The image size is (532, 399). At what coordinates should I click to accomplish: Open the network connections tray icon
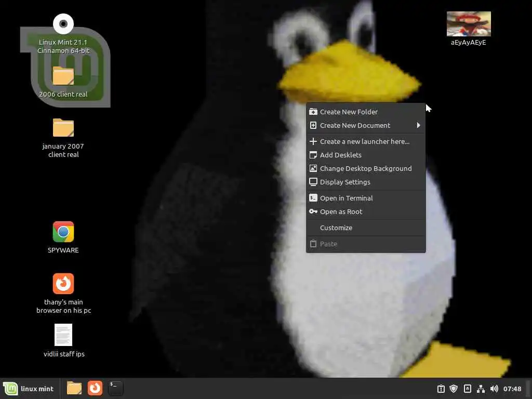click(x=481, y=389)
